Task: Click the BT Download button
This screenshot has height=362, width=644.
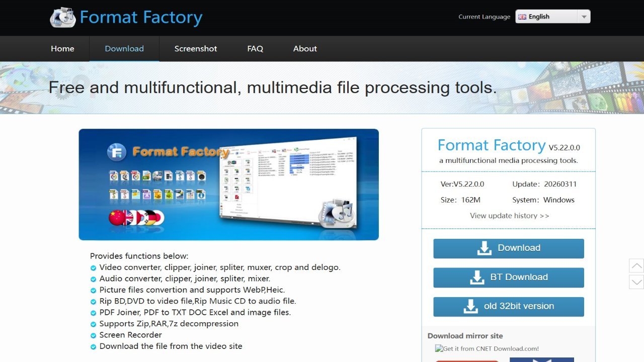Action: click(x=509, y=278)
